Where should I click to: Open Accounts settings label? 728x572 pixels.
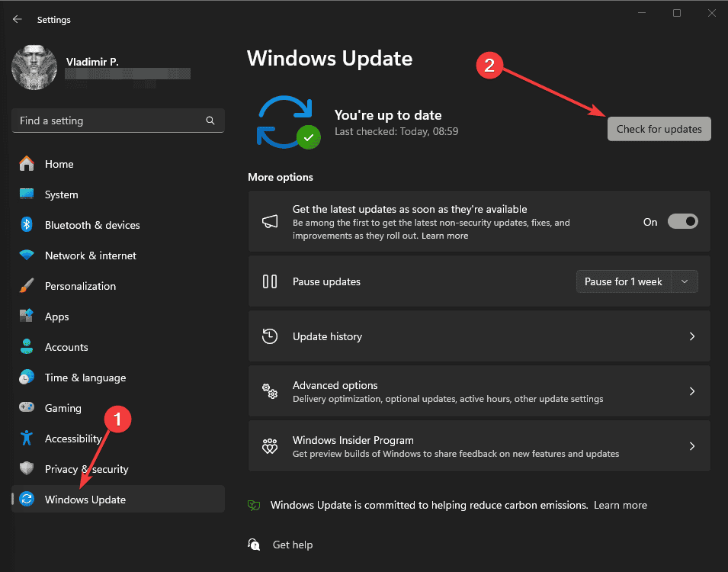point(66,347)
